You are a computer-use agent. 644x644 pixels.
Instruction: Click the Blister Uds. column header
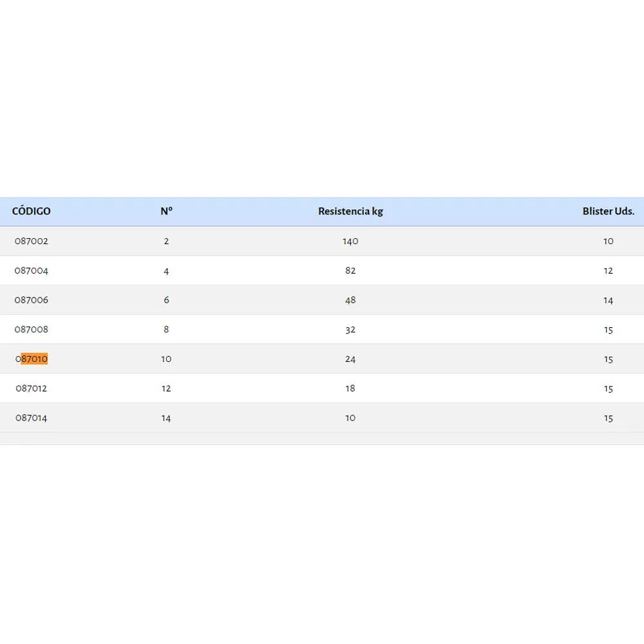608,211
